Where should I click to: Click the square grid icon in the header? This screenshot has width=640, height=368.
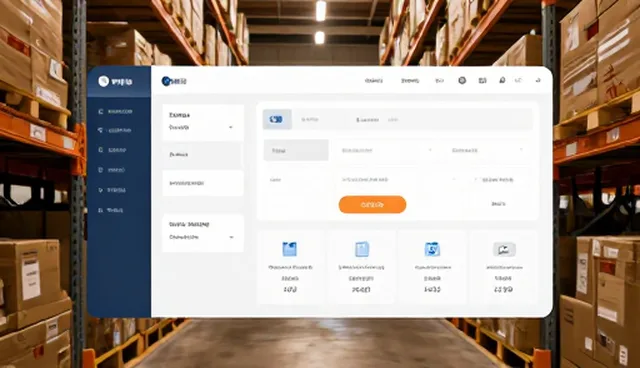482,80
